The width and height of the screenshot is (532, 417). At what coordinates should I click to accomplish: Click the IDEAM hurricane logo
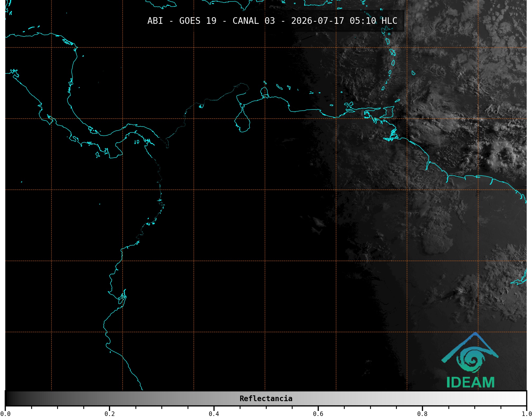point(470,360)
